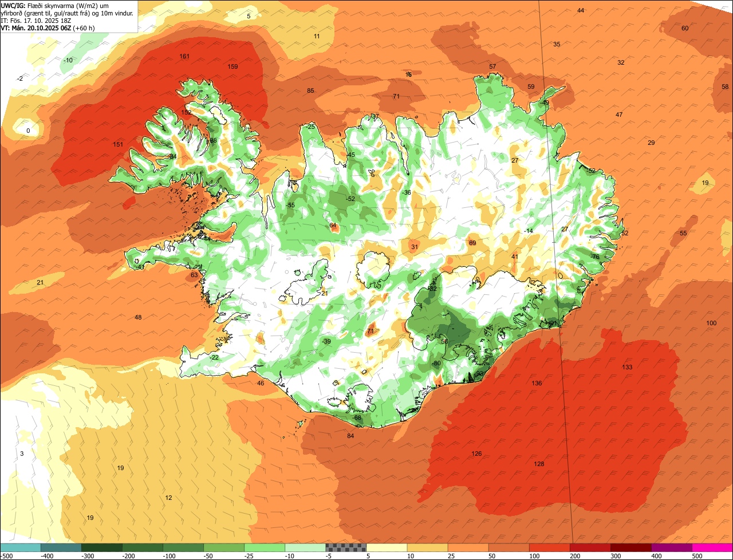Select the valid time "VT: Mán. 20.10.2025 06Z (+60 h)"
The image size is (733, 560).
coord(48,27)
